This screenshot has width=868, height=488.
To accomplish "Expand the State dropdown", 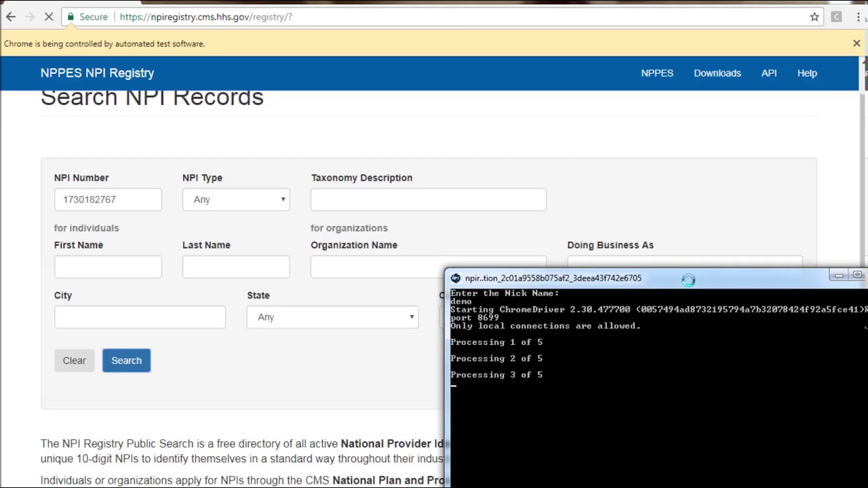I will pyautogui.click(x=333, y=317).
